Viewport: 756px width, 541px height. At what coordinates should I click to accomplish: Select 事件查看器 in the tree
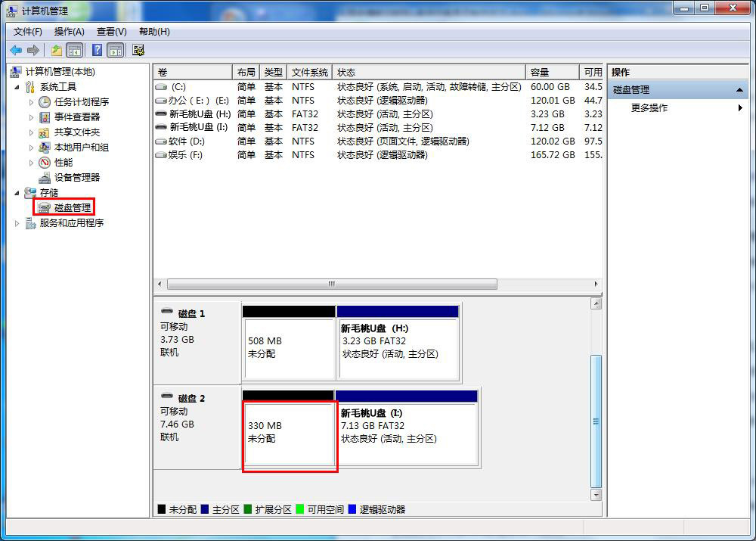[76, 117]
